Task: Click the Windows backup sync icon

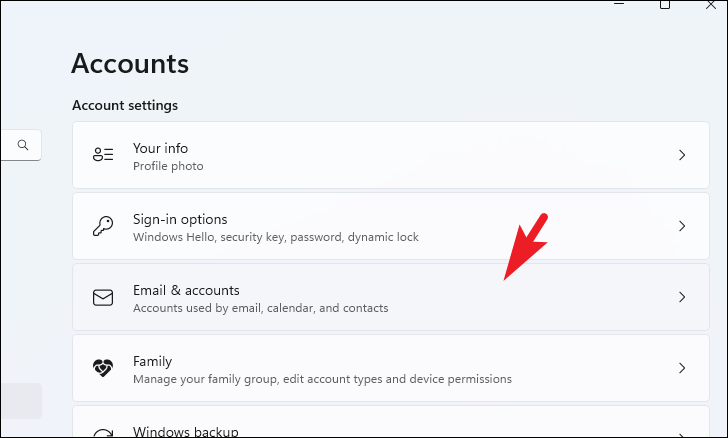Action: click(x=103, y=432)
